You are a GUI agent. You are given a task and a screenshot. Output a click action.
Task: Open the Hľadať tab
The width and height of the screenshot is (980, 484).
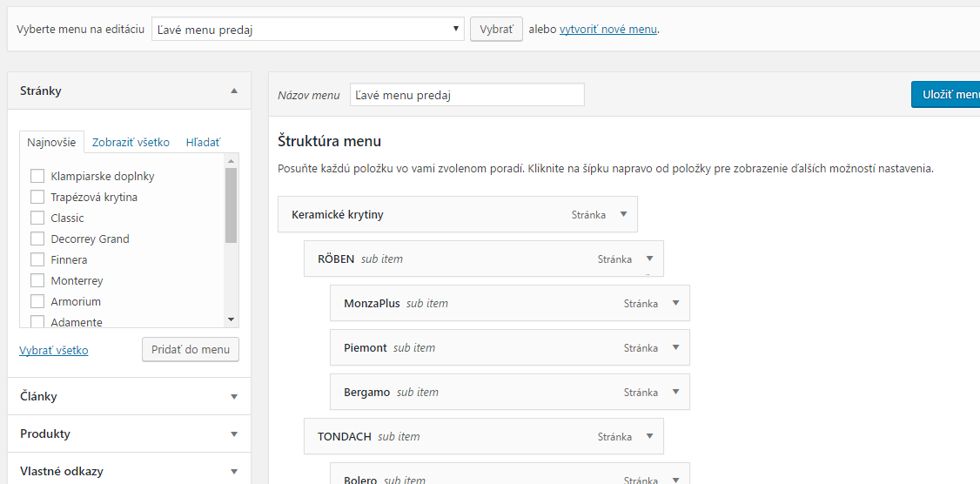tap(203, 142)
